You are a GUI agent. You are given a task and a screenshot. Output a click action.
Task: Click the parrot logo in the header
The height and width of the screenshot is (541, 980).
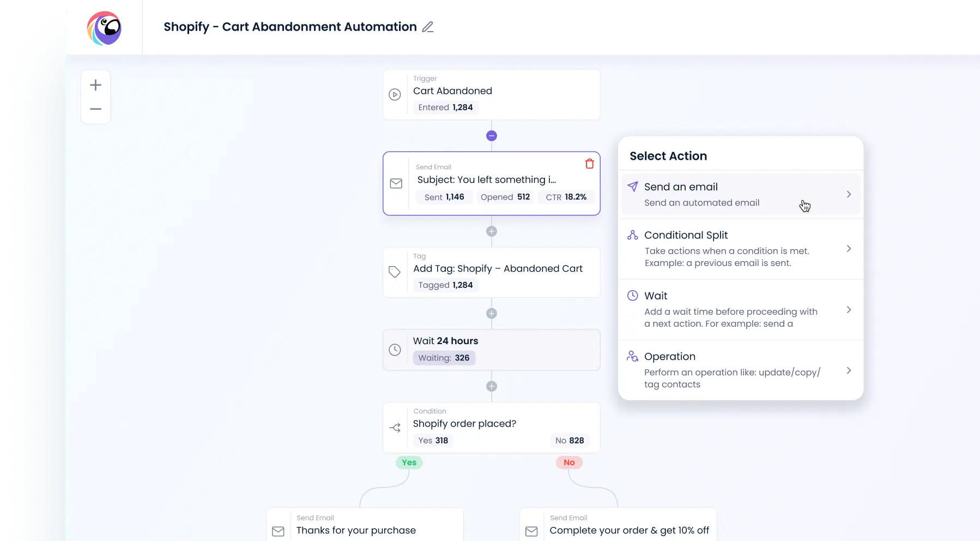click(x=104, y=28)
